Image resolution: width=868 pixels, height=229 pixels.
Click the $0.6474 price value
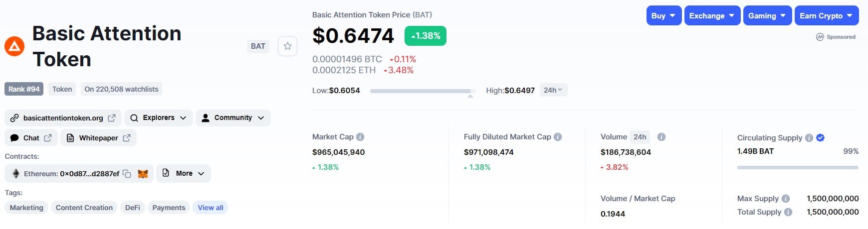[353, 36]
